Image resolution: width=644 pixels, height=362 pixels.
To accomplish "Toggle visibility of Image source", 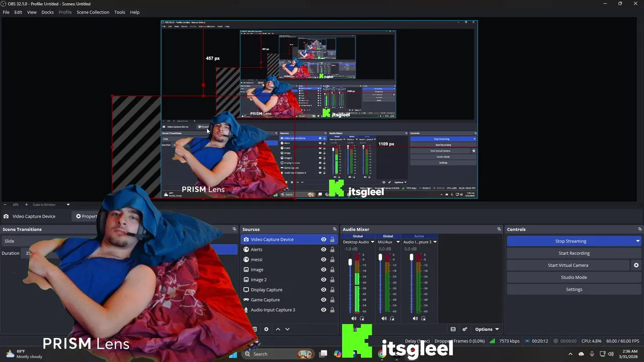I will [x=324, y=269].
